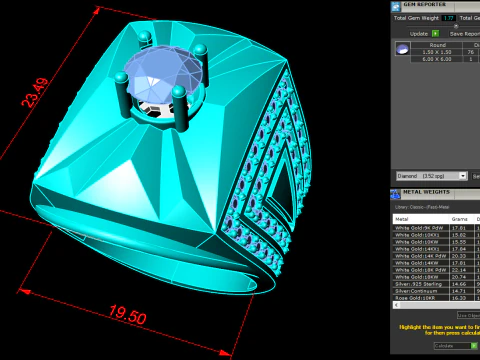The height and width of the screenshot is (360, 480).
Task: Click the Calculate field in Metal Weights
Action: click(452, 346)
